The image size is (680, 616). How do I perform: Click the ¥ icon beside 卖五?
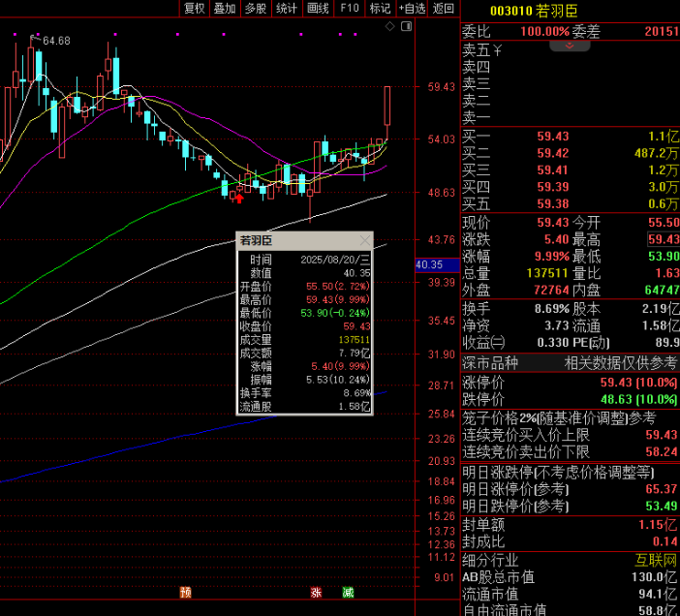[498, 50]
